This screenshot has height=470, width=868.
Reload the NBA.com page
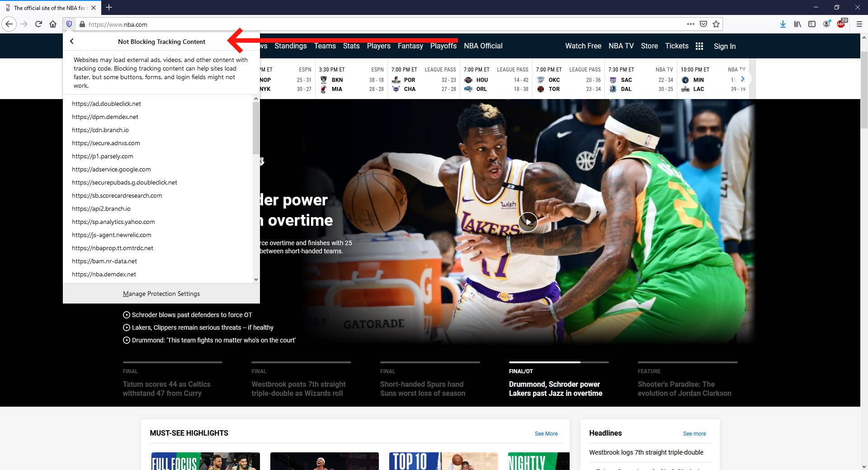38,24
